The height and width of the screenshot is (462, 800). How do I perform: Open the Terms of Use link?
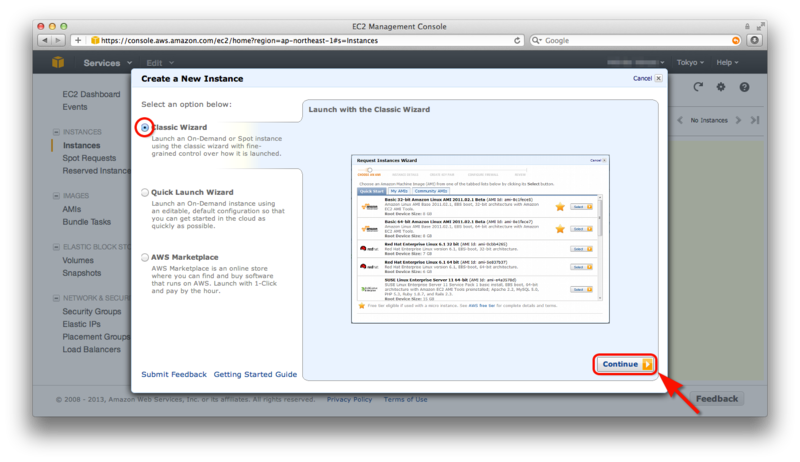pos(406,399)
